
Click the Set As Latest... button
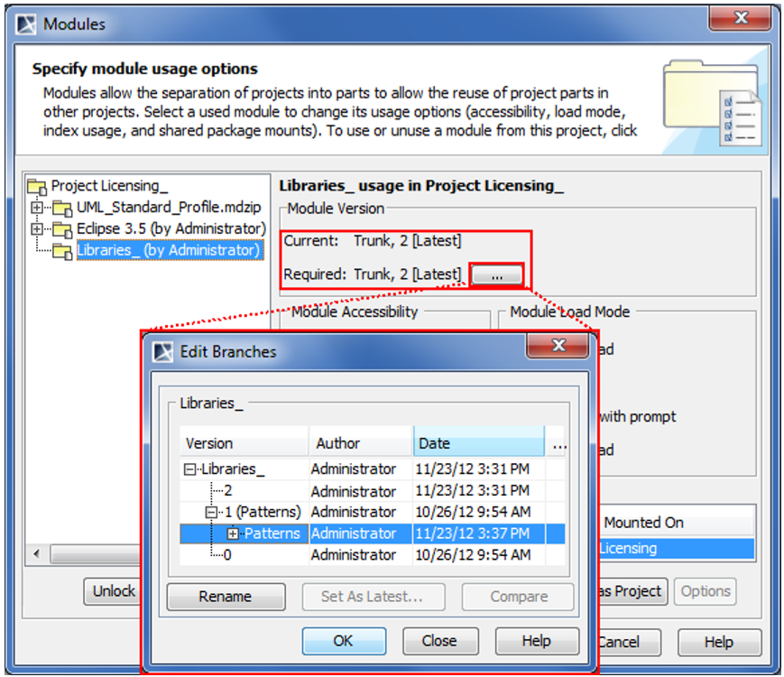pyautogui.click(x=373, y=597)
